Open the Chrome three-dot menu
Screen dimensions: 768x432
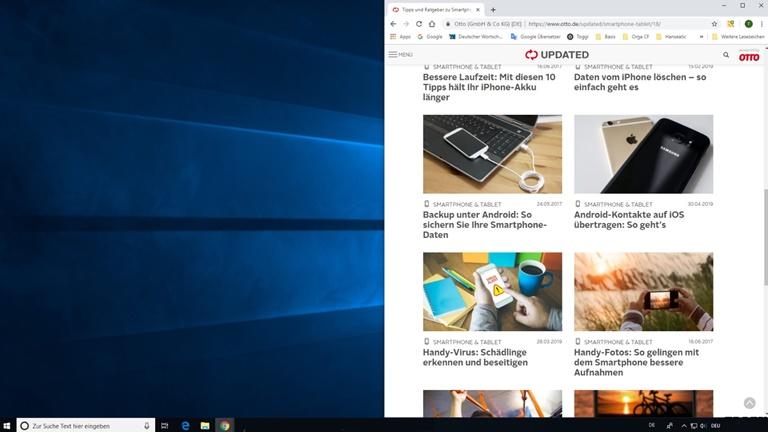[x=762, y=23]
